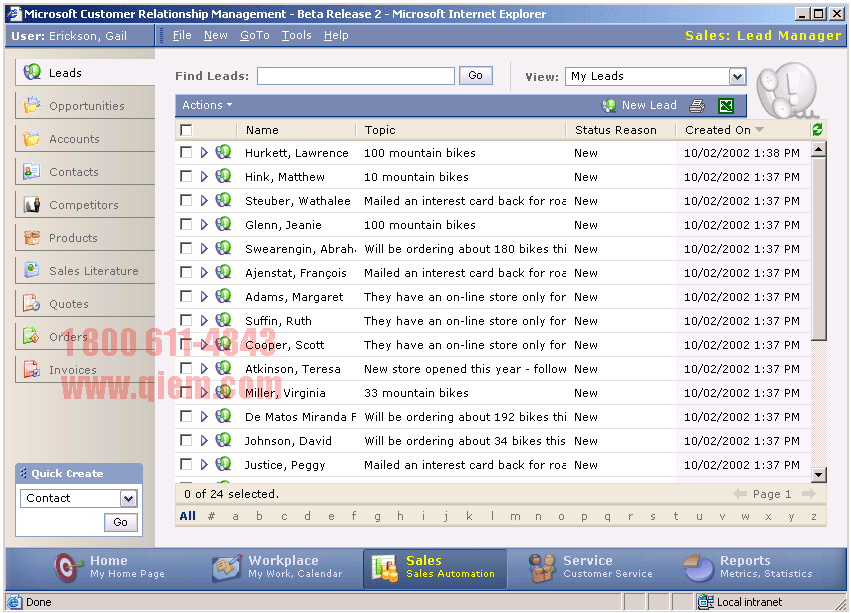Select the De Matos Miranda row checkbox
This screenshot has width=851, height=613.
pyautogui.click(x=186, y=416)
